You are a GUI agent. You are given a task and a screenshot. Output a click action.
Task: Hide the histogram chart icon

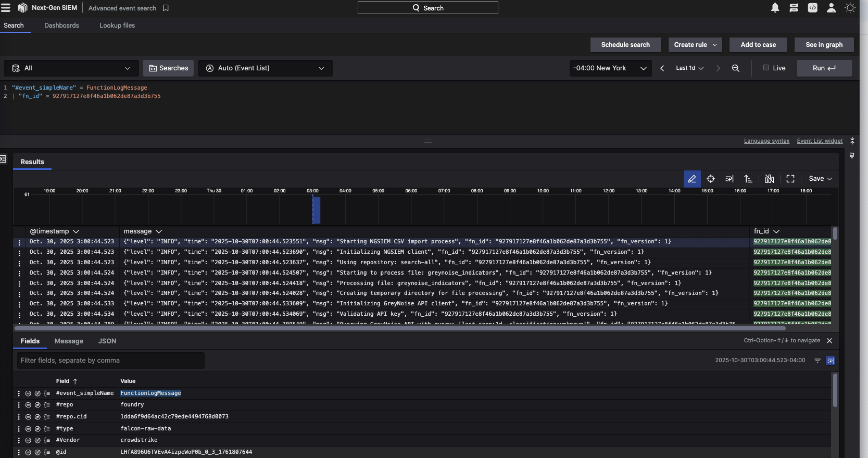[x=769, y=179]
